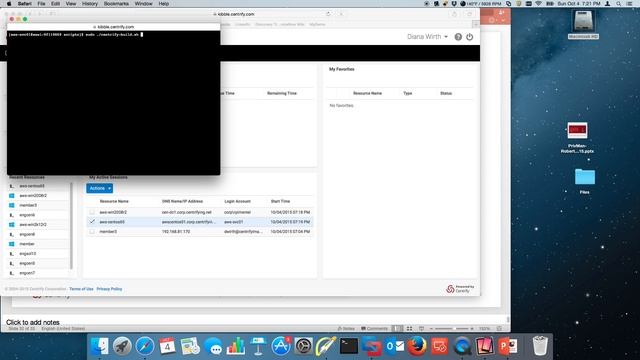Viewport: 640px width, 360px height.
Task: Sort by Login Account column header
Action: pos(237,201)
